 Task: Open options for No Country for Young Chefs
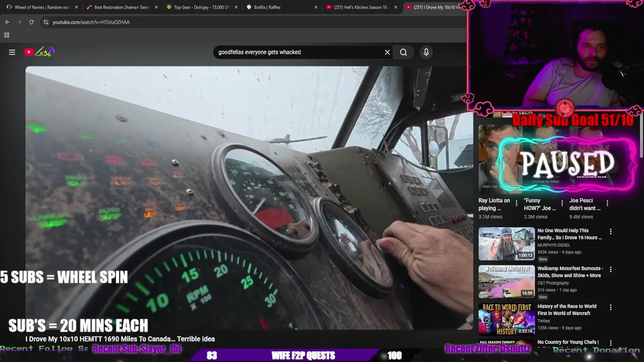click(x=611, y=344)
